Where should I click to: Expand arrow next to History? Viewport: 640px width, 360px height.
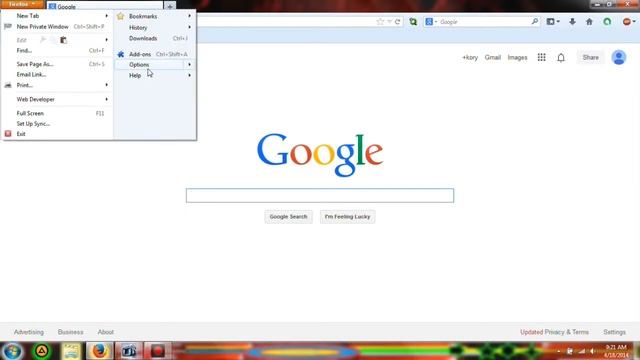click(x=189, y=27)
